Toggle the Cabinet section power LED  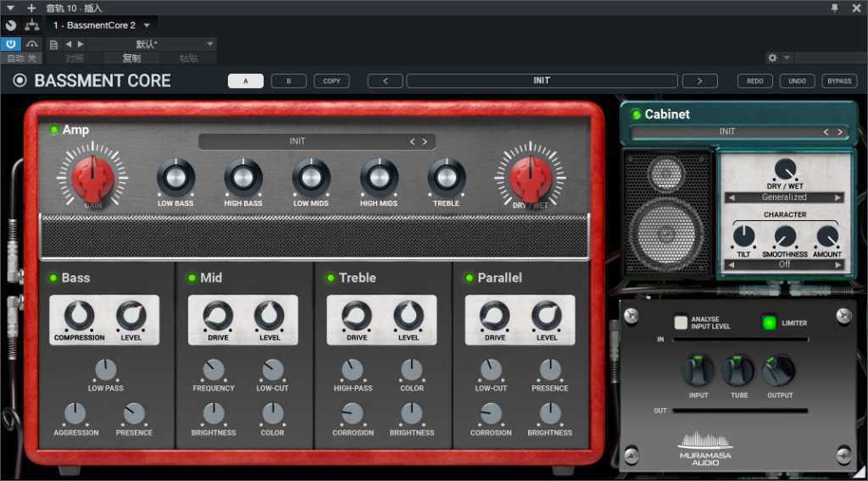(637, 114)
